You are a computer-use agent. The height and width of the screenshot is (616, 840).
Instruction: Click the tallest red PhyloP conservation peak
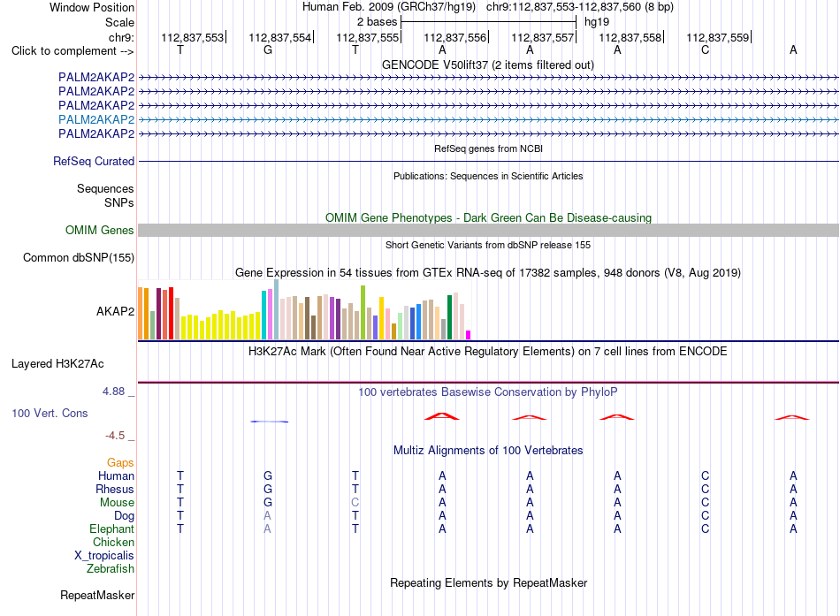[x=441, y=416]
